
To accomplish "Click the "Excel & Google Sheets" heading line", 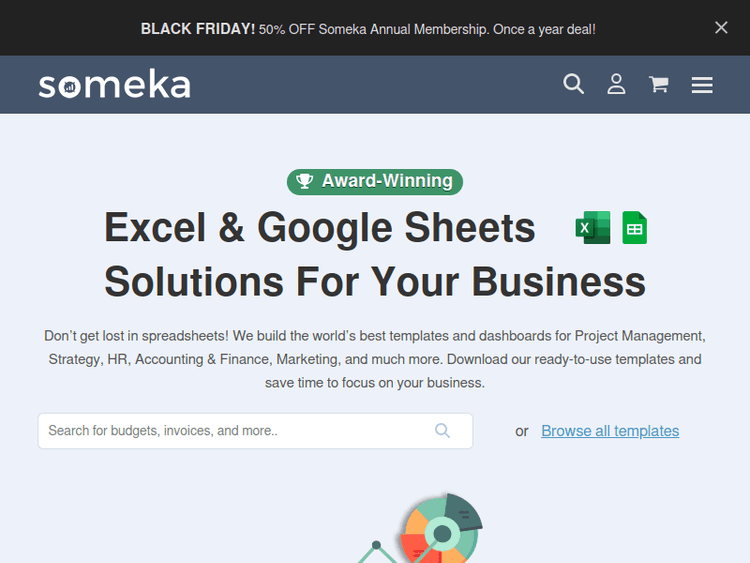I will [x=320, y=228].
